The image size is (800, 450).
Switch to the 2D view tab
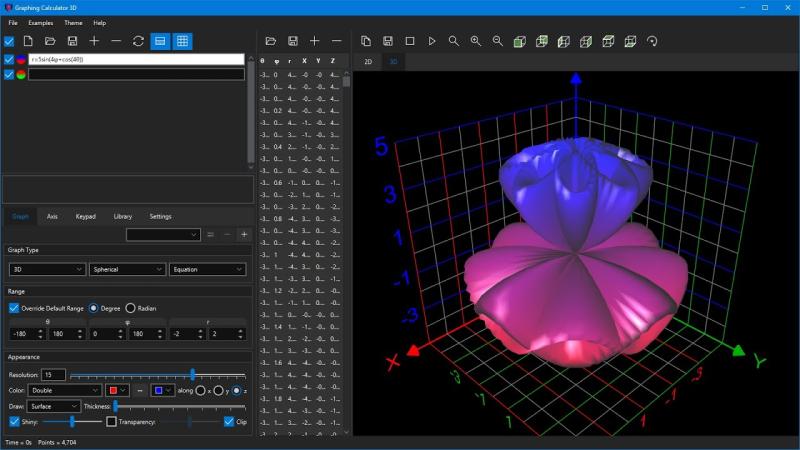[368, 62]
